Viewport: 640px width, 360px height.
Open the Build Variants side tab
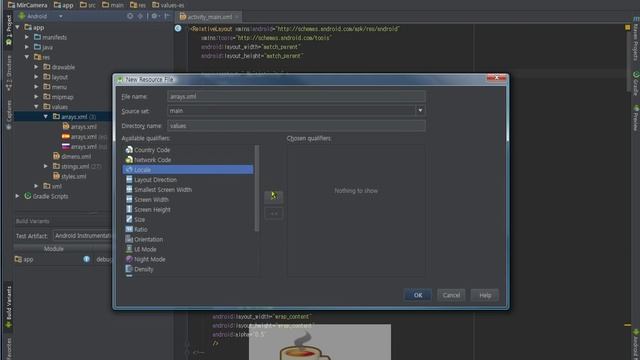pos(9,307)
